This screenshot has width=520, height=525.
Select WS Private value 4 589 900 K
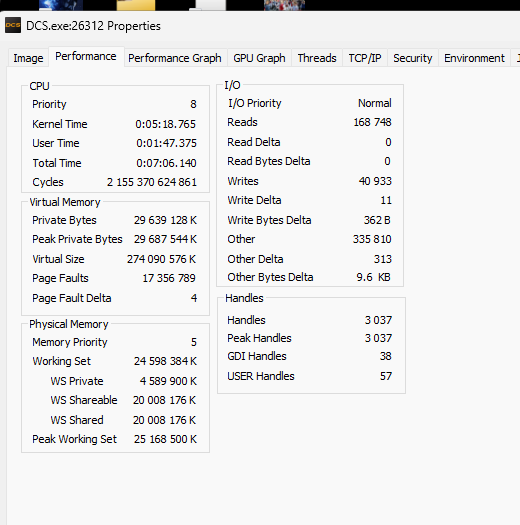coord(168,381)
